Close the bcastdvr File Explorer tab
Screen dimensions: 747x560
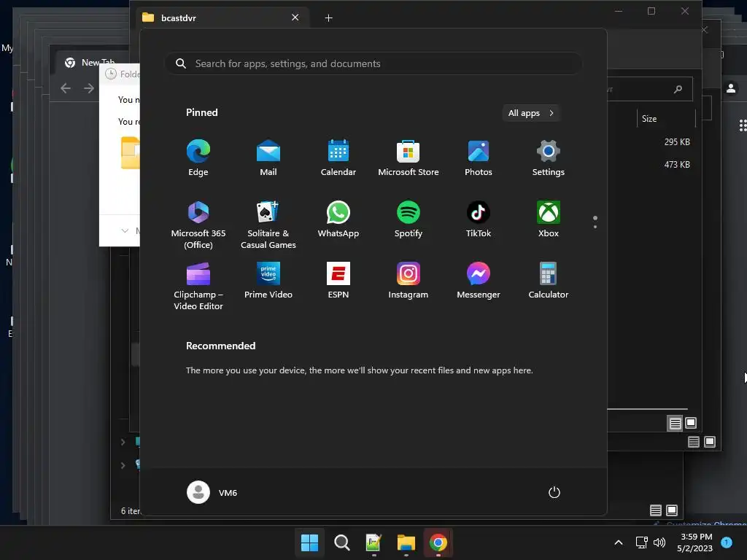click(x=295, y=17)
